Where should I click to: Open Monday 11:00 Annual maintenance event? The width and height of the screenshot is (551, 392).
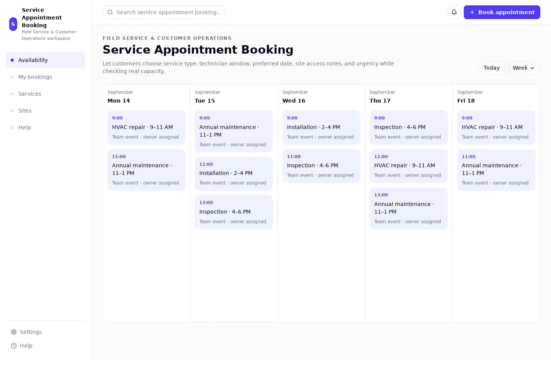[146, 170]
